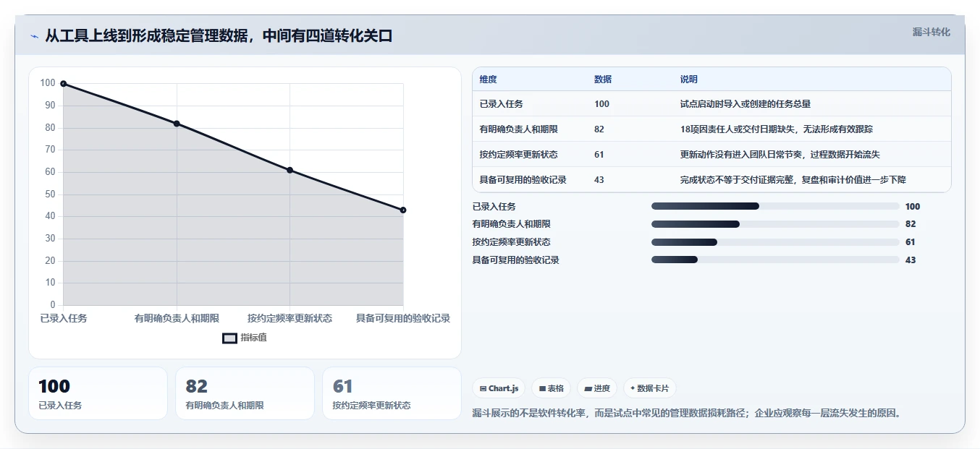Viewport: 980px width, 449px height.
Task: Click the table cell 具备可复用的验收记录
Action: [523, 180]
